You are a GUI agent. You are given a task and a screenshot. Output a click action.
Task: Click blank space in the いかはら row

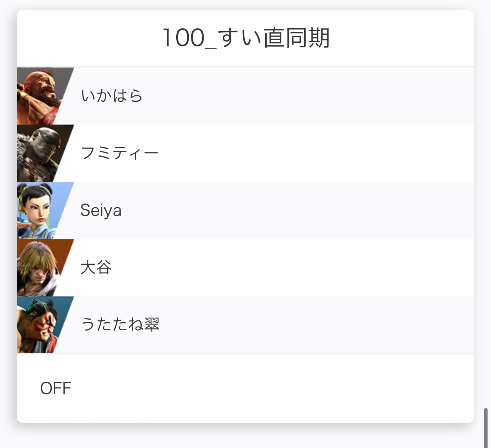[304, 96]
